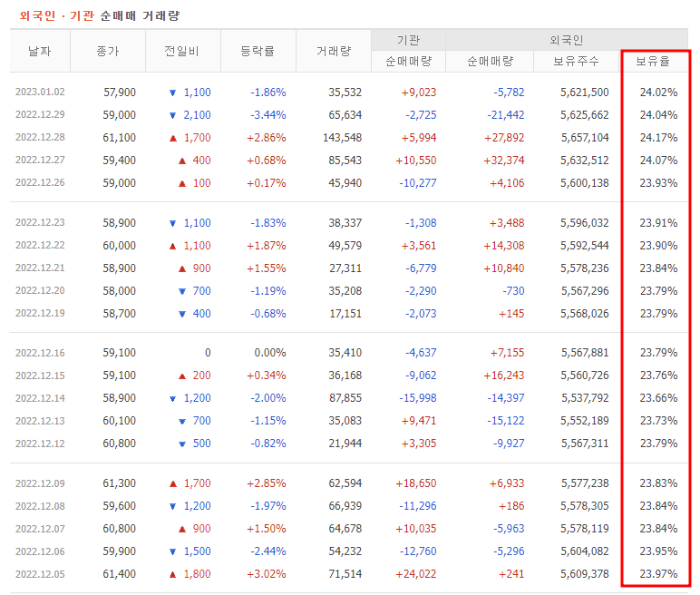This screenshot has height=595, width=700.
Task: Select the date 2022.12.08
Action: [x=40, y=506]
